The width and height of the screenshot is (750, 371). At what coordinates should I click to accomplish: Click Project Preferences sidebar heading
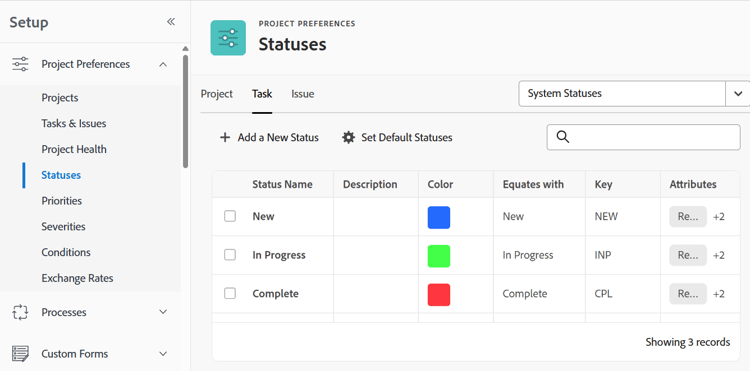tap(86, 64)
